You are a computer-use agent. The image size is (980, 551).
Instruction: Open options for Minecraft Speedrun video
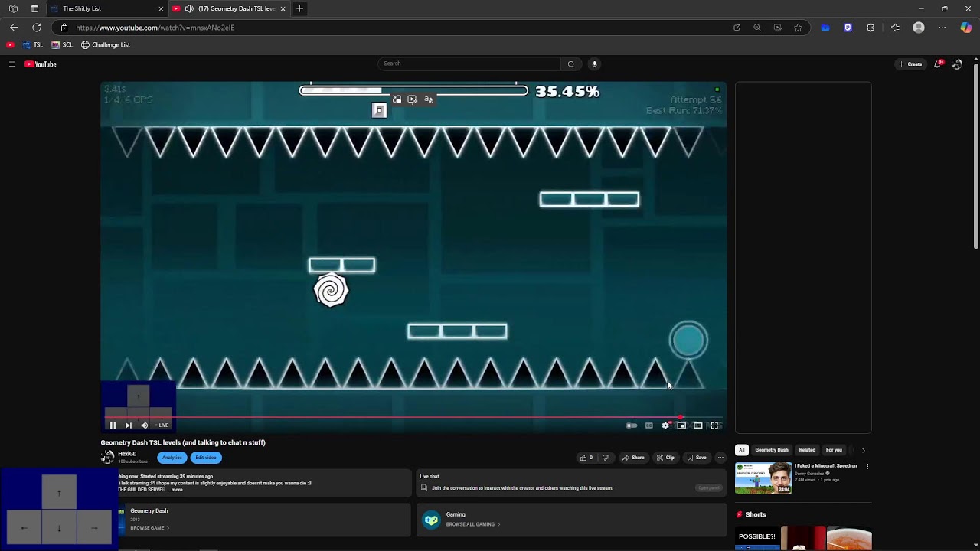[x=867, y=466]
